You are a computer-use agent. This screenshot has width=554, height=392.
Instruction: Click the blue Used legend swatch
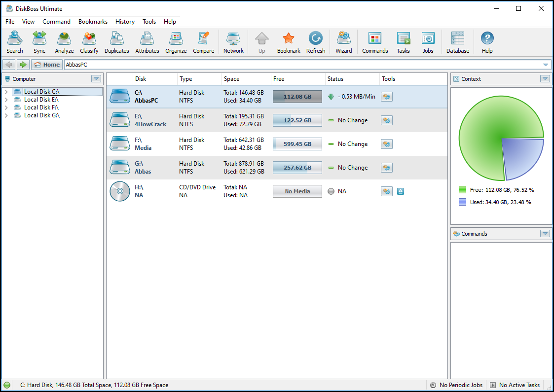(x=462, y=202)
